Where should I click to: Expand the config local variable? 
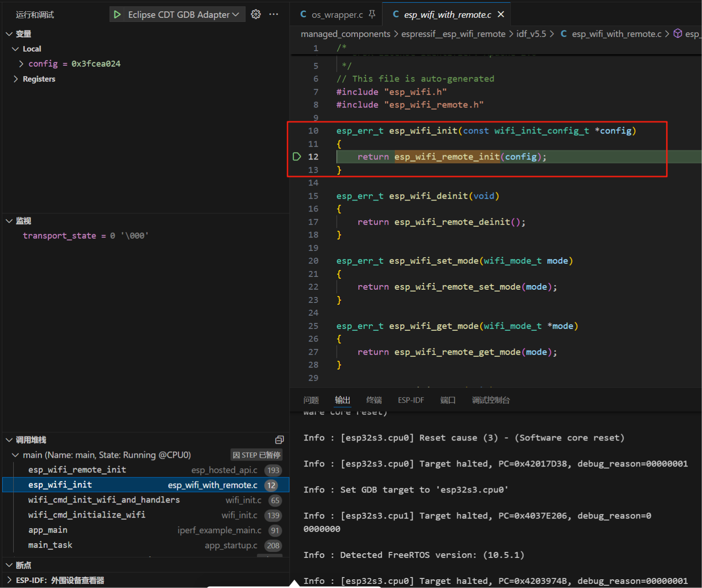21,64
